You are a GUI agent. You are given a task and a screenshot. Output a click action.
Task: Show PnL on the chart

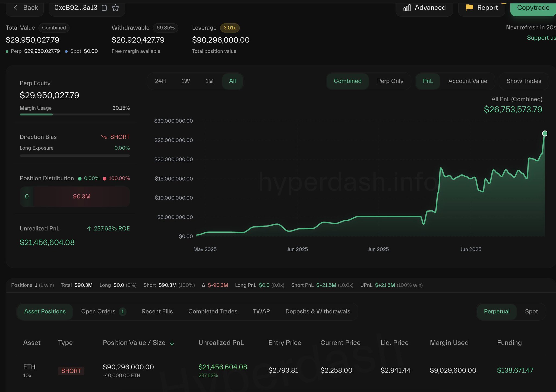428,81
